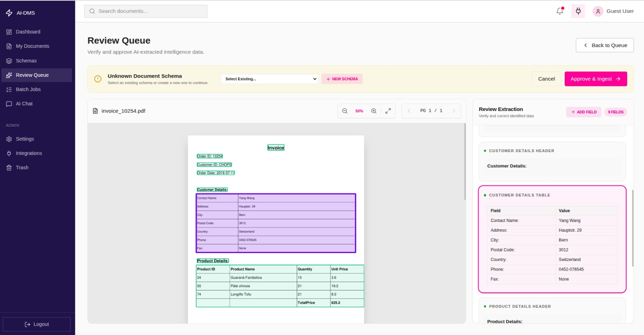Click the Hauptstr. 29 value cell

(x=586, y=230)
